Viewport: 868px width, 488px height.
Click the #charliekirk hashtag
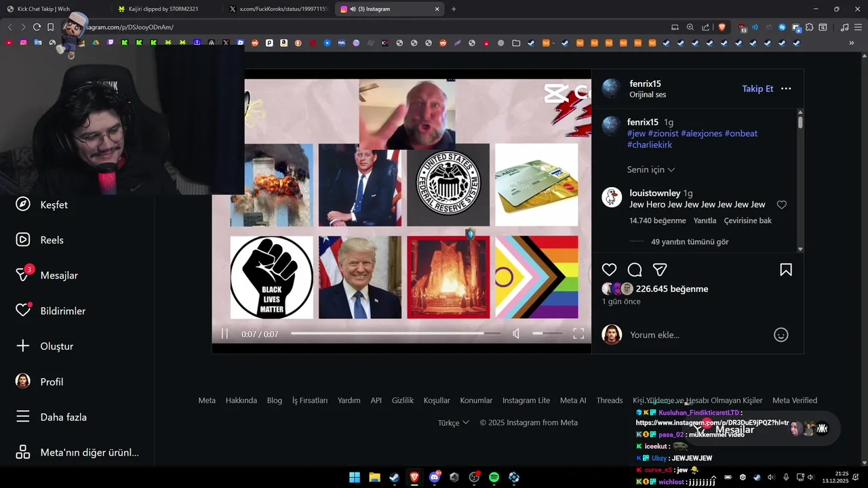pyautogui.click(x=650, y=145)
